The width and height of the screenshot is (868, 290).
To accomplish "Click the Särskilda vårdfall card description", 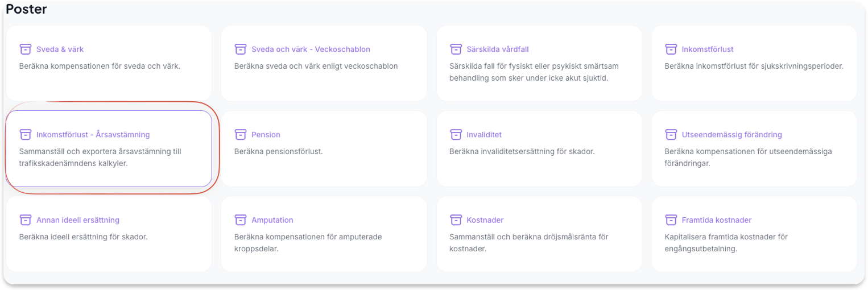I will pos(534,72).
